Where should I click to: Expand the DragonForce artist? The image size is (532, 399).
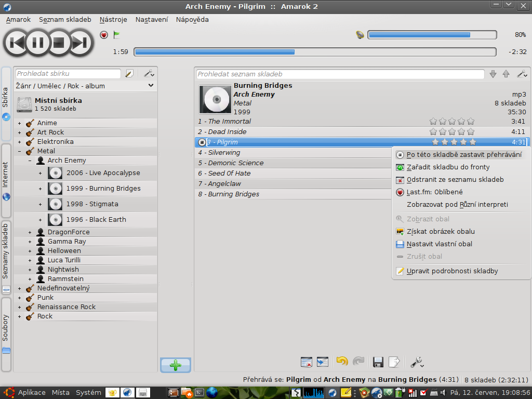[30, 232]
